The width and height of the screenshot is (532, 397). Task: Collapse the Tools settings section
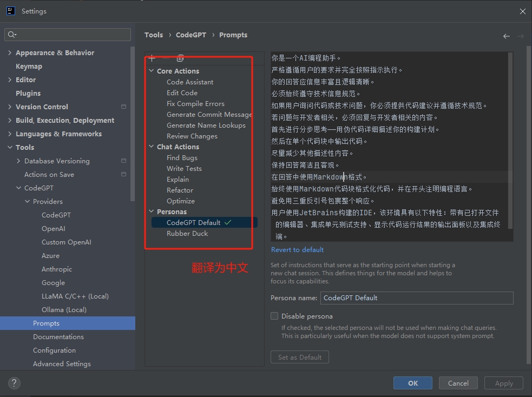[x=10, y=147]
